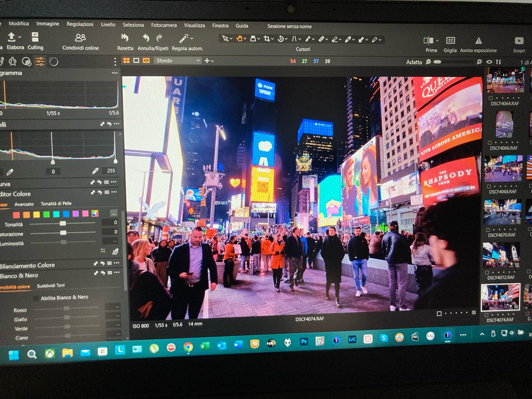Open the lens correction tool tab
This screenshot has width=532, height=399.
pos(12,61)
